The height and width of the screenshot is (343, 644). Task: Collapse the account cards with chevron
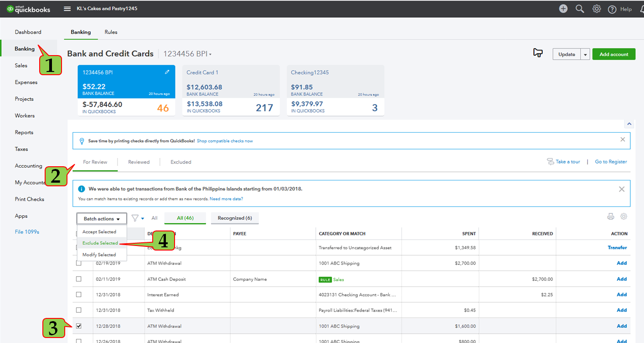coord(629,124)
